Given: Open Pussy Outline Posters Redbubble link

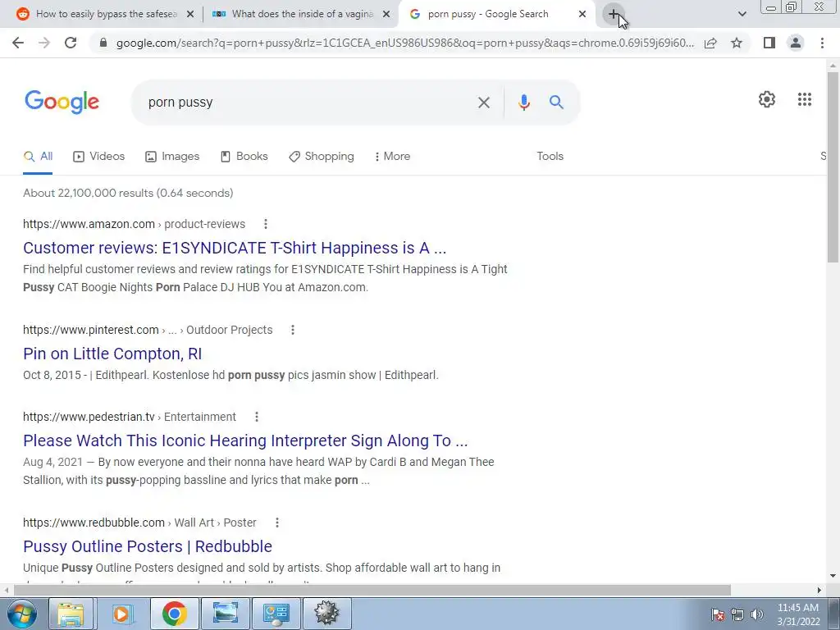Looking at the screenshot, I should click(148, 546).
